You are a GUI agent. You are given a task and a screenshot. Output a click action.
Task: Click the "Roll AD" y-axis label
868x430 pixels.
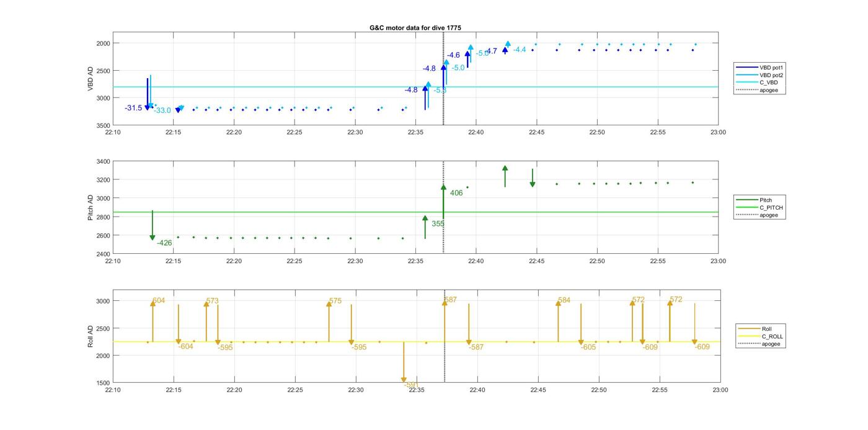coord(91,336)
